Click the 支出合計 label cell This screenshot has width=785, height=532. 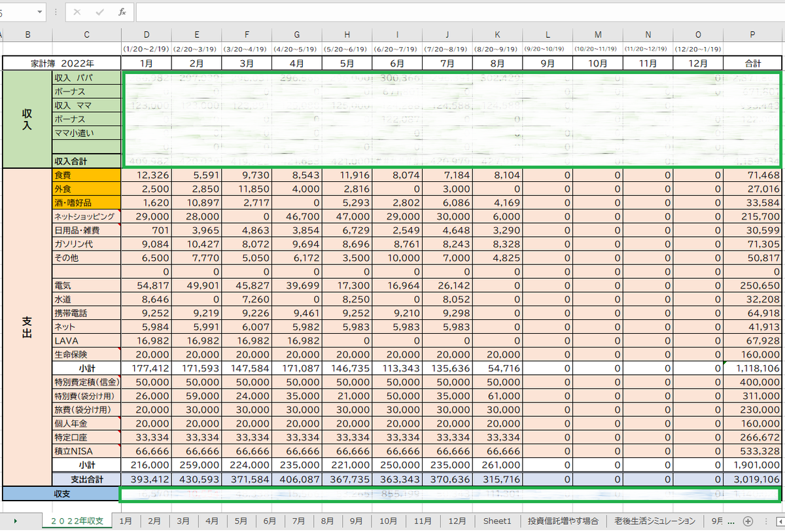pyautogui.click(x=87, y=479)
